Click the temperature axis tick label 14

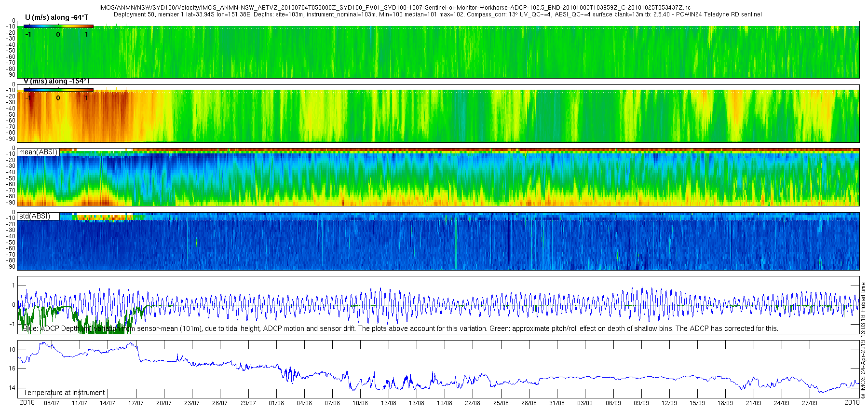click(12, 388)
